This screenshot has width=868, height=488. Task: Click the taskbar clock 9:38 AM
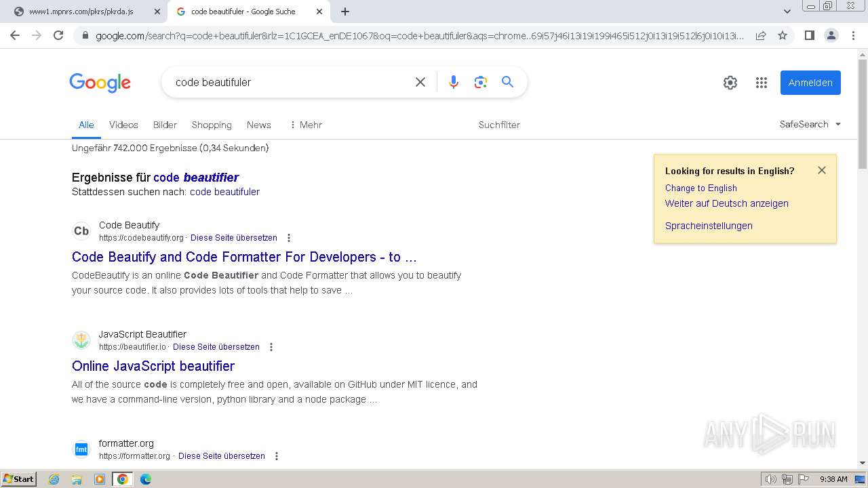(x=833, y=479)
